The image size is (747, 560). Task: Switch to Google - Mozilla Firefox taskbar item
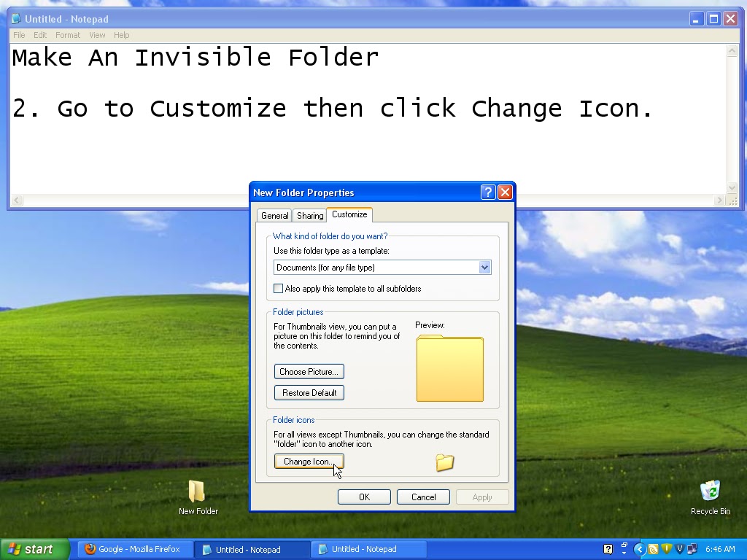coord(133,549)
